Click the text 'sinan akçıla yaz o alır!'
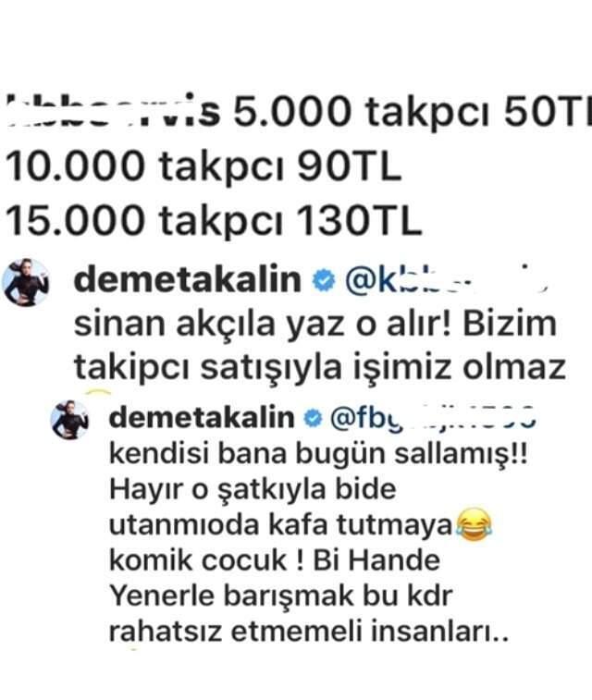Screen dimensions: 592x700 tap(264, 324)
